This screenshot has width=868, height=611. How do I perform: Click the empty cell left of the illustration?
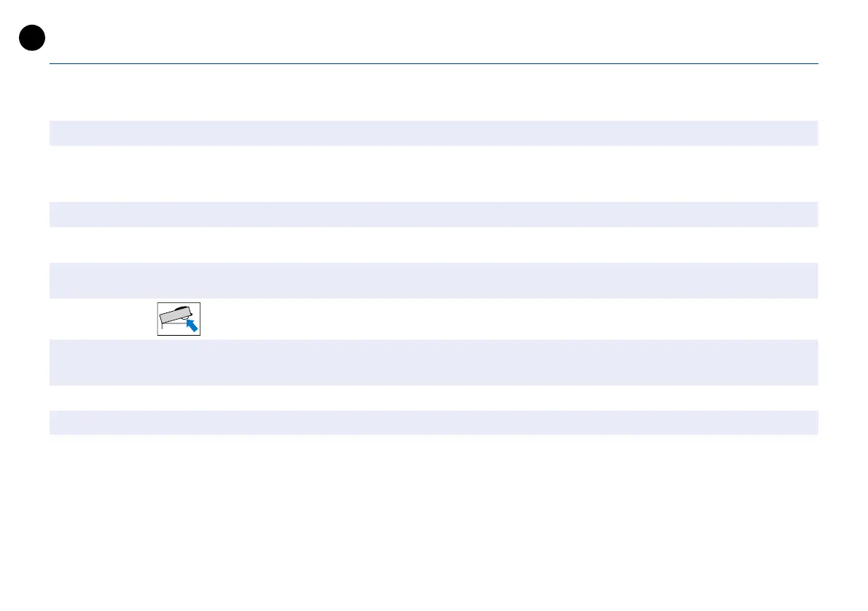coord(102,319)
